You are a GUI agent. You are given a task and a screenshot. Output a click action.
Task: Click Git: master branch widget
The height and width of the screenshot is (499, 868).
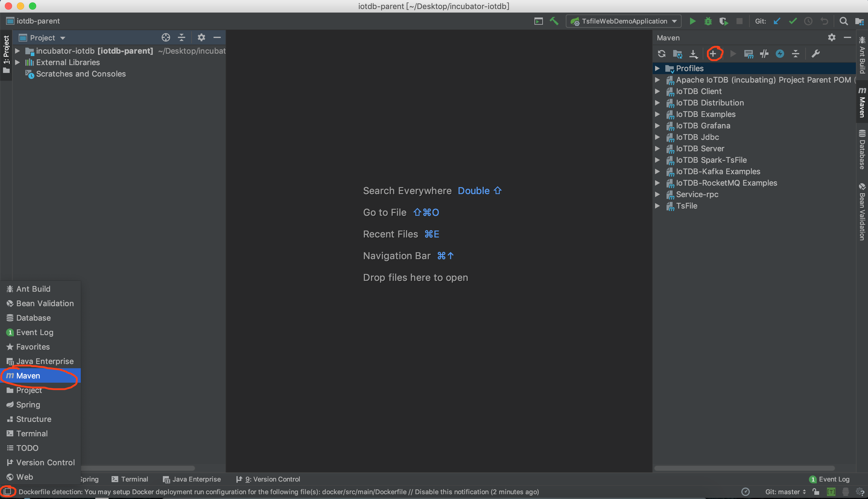[785, 492]
